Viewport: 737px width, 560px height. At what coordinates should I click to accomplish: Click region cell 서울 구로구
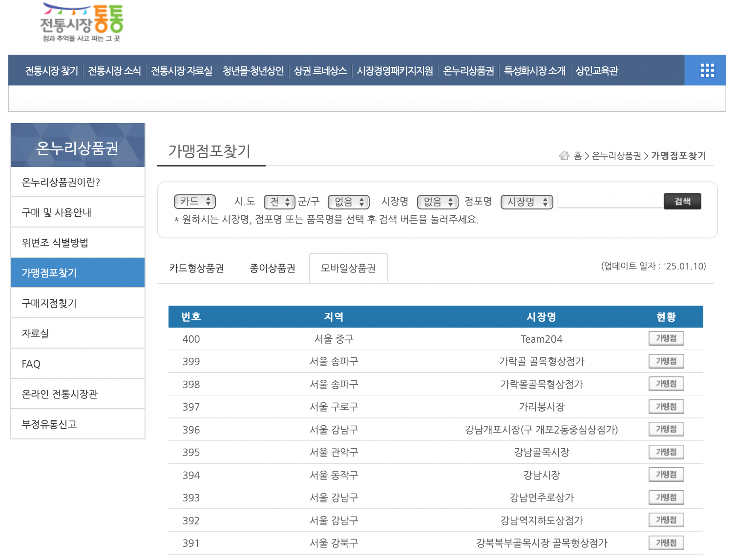click(334, 407)
